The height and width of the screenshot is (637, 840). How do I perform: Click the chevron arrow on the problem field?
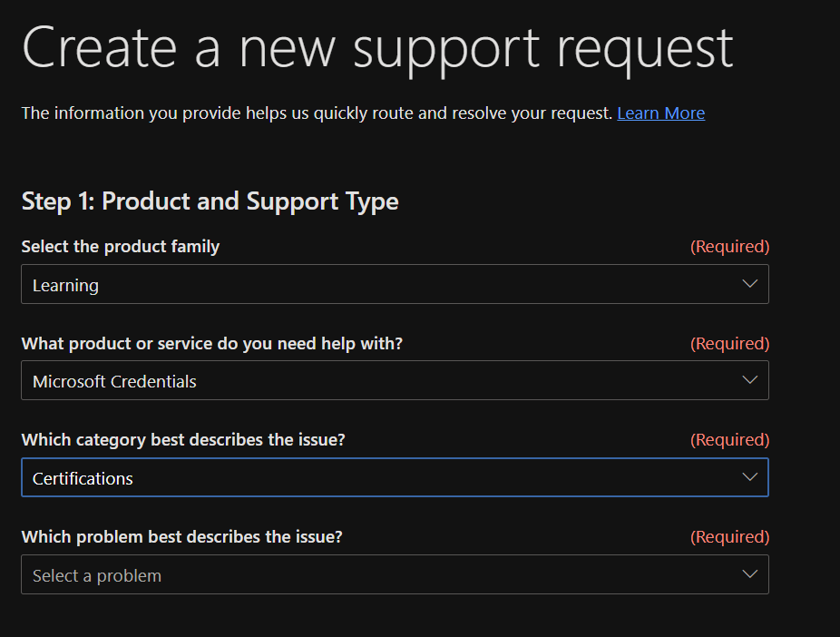[x=749, y=574]
